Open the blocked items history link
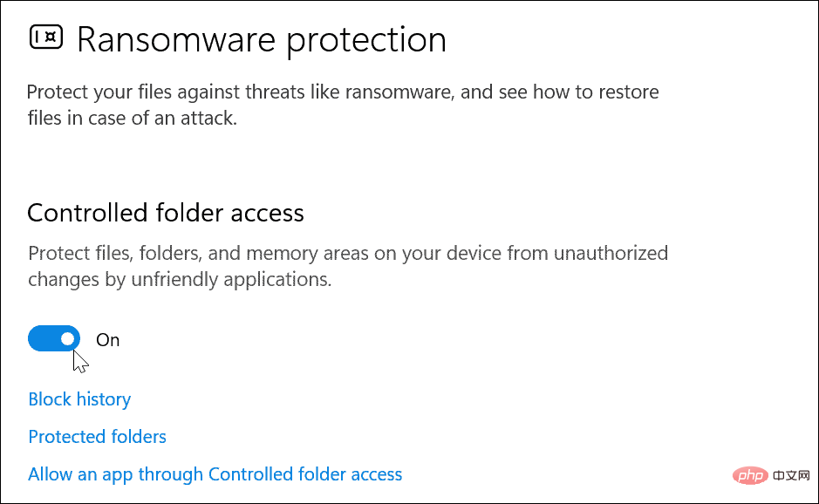This screenshot has height=504, width=819. [x=79, y=398]
